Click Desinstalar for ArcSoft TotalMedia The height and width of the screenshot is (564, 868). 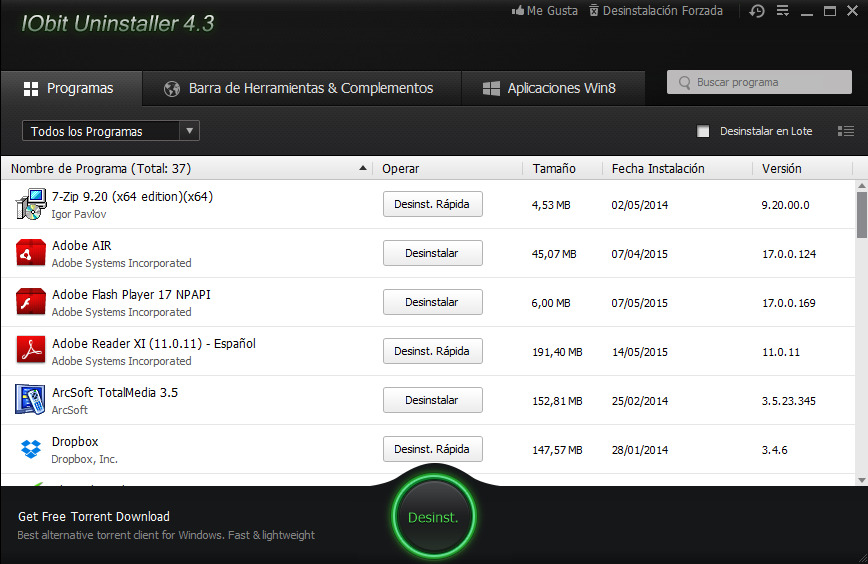pyautogui.click(x=432, y=400)
